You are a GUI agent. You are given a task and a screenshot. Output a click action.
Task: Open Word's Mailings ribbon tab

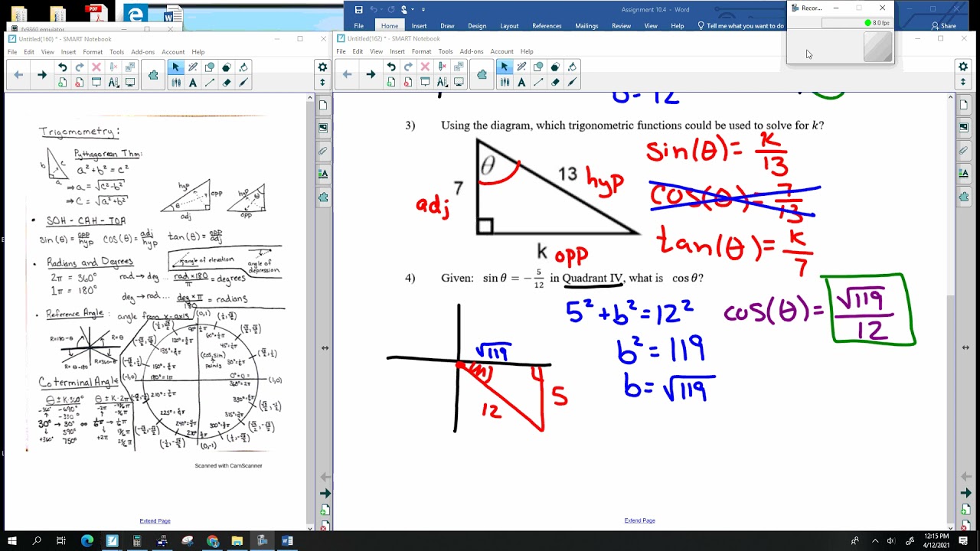tap(586, 26)
